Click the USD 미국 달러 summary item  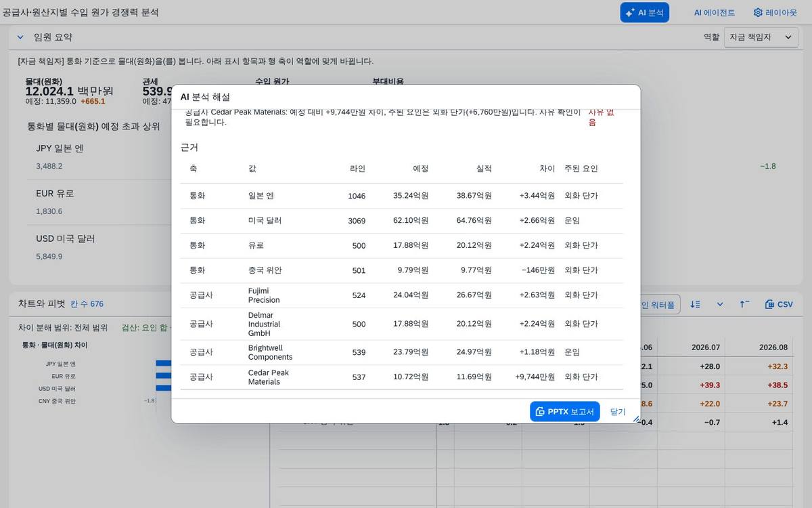[x=66, y=239]
